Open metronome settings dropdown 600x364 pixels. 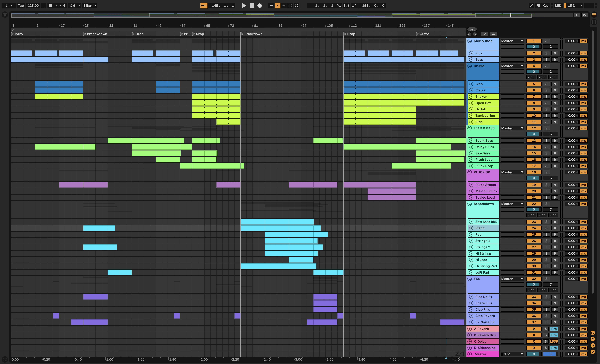click(x=79, y=5)
